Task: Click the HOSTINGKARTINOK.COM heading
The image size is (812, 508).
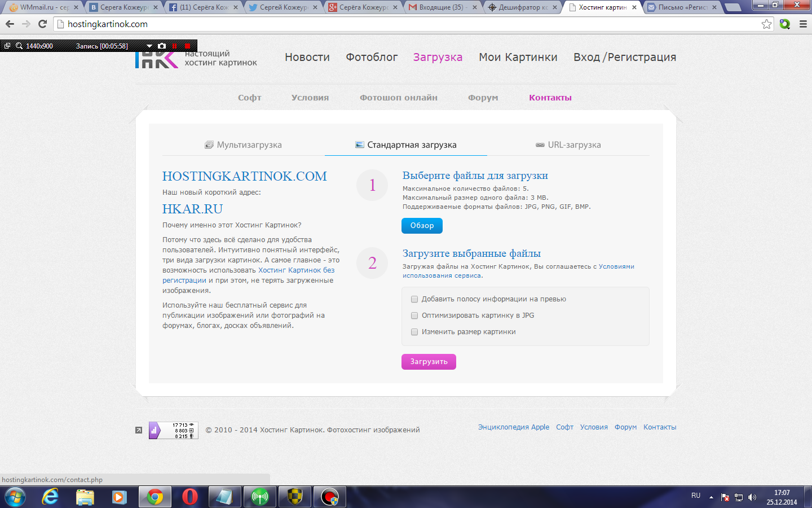Action: (x=245, y=176)
